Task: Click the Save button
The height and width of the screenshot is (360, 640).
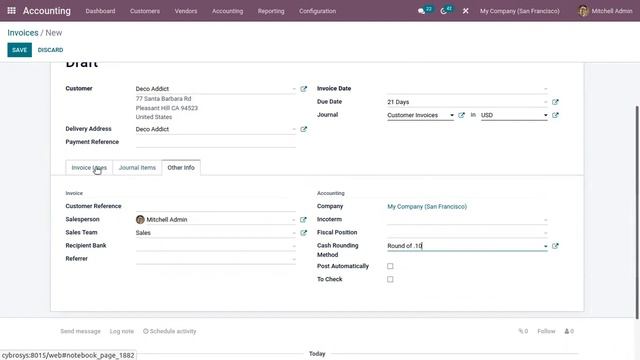Action: click(20, 50)
